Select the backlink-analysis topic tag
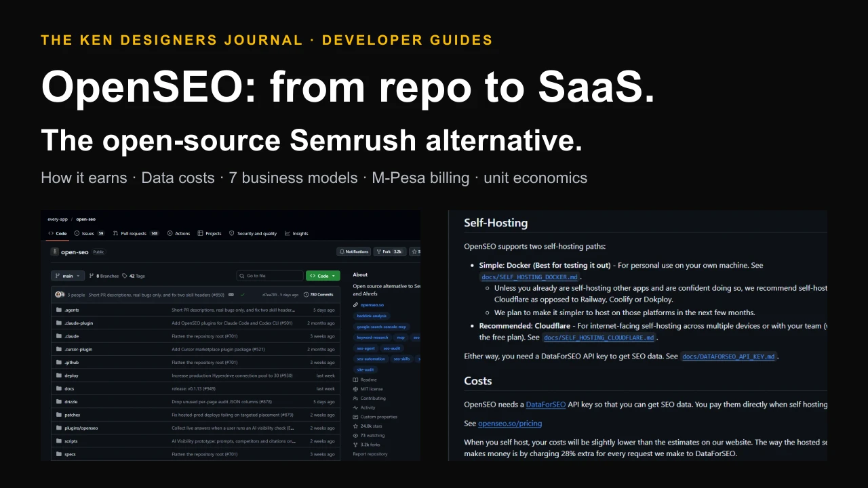 pyautogui.click(x=372, y=316)
